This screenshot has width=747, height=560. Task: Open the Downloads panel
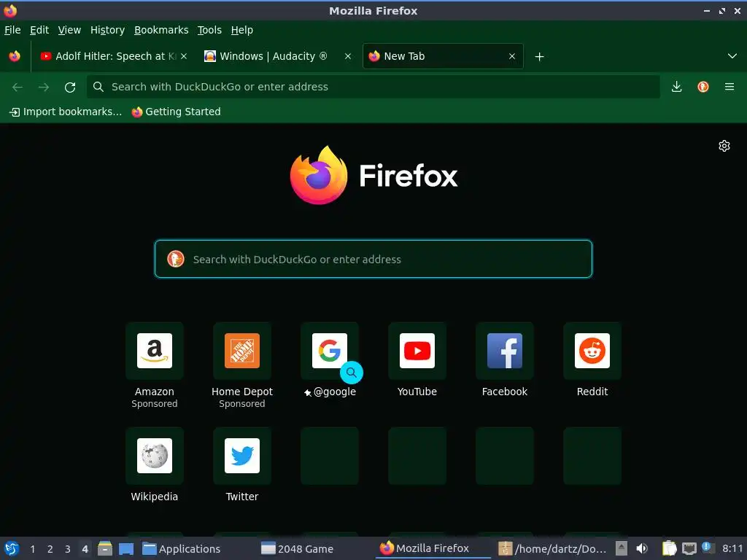click(x=676, y=87)
